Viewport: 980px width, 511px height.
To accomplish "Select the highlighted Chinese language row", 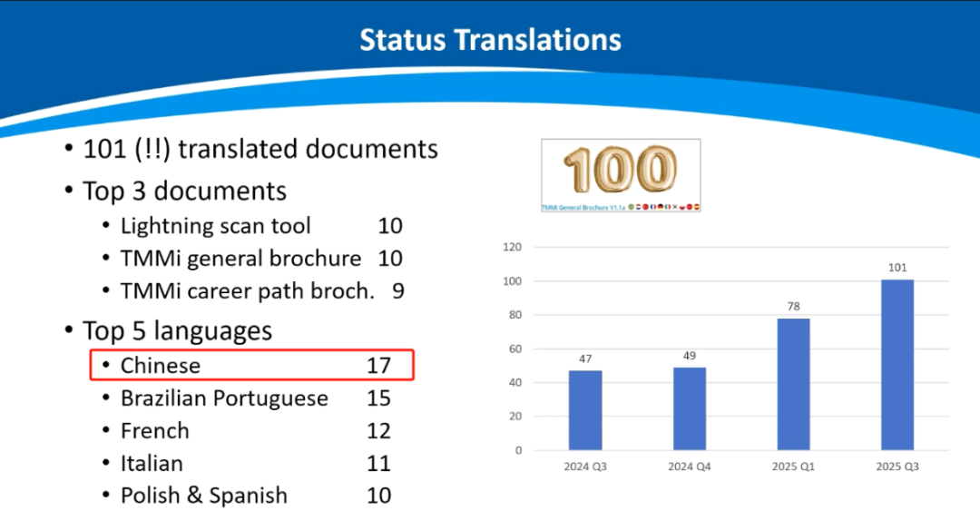I will [252, 366].
